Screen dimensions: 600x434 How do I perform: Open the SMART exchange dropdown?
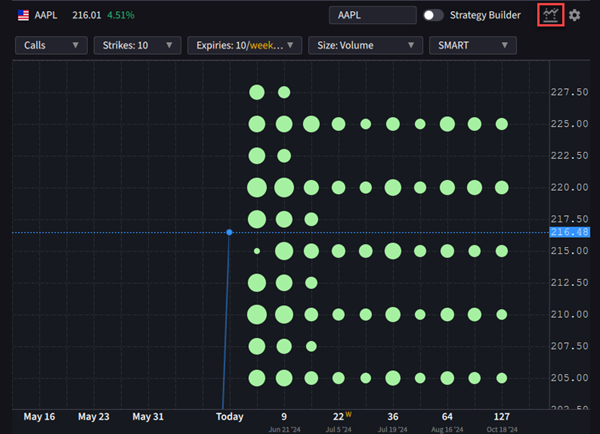click(473, 45)
